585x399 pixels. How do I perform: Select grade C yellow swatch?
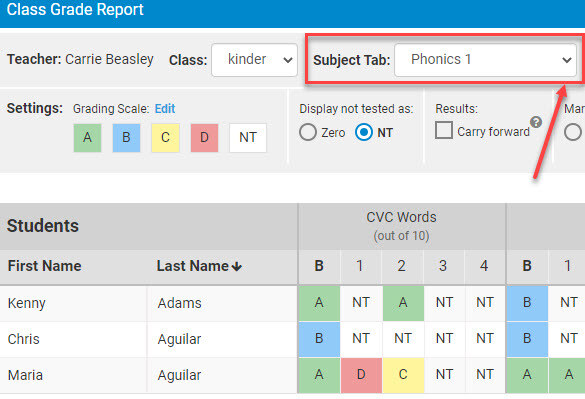pos(165,138)
